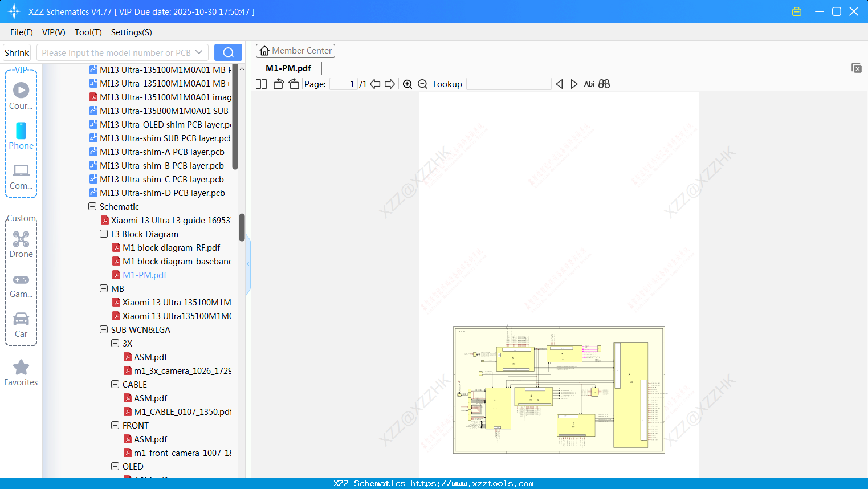Select the Phone sidebar category

(21, 136)
